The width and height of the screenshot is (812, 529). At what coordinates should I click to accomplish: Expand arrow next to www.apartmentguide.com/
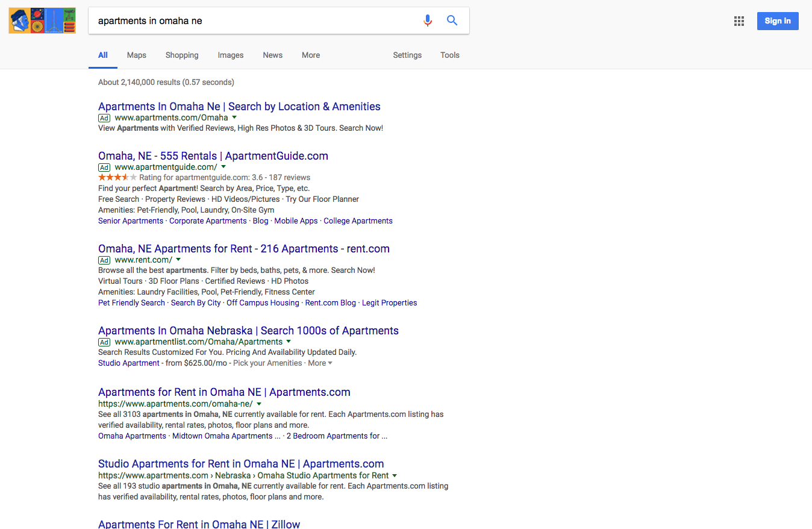pos(223,167)
